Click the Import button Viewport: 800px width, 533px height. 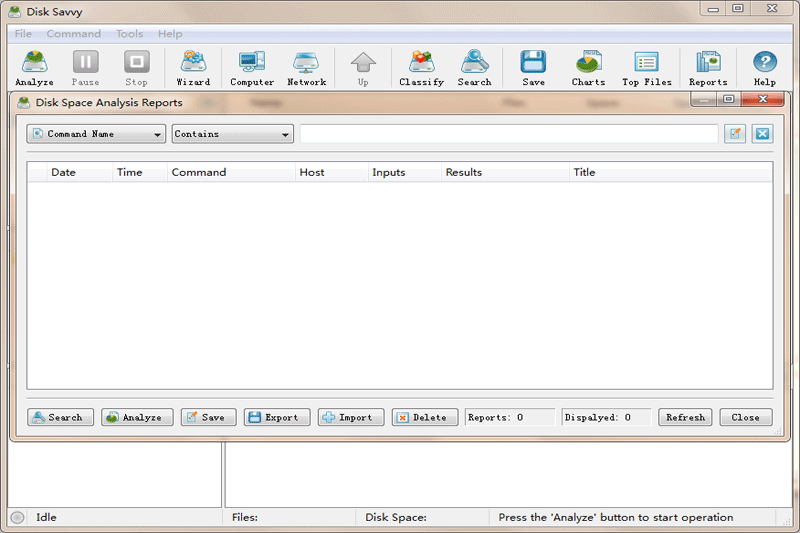[350, 417]
